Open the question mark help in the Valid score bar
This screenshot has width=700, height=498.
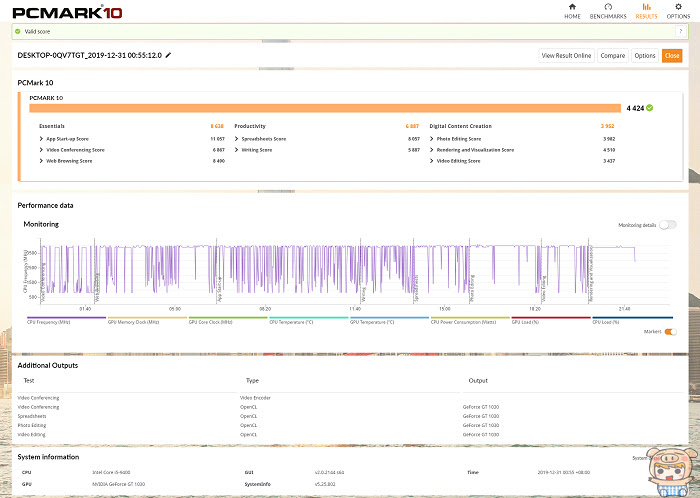coord(680,31)
